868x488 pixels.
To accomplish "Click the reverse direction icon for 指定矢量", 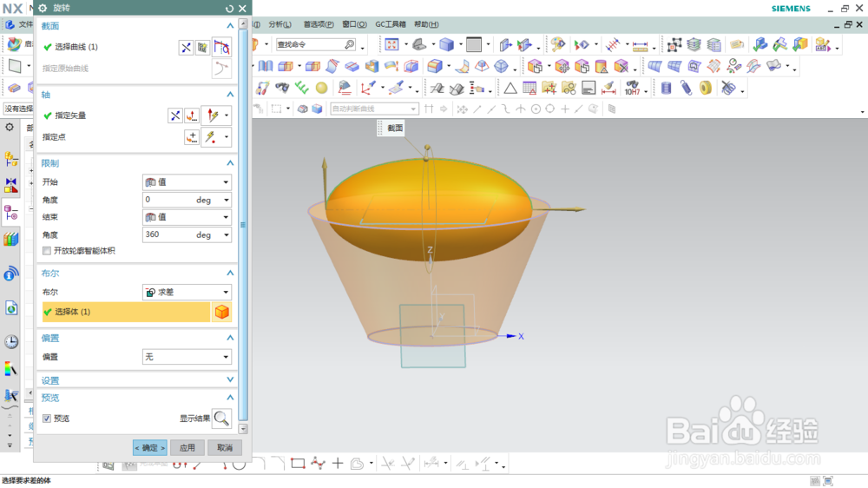I will coord(175,115).
